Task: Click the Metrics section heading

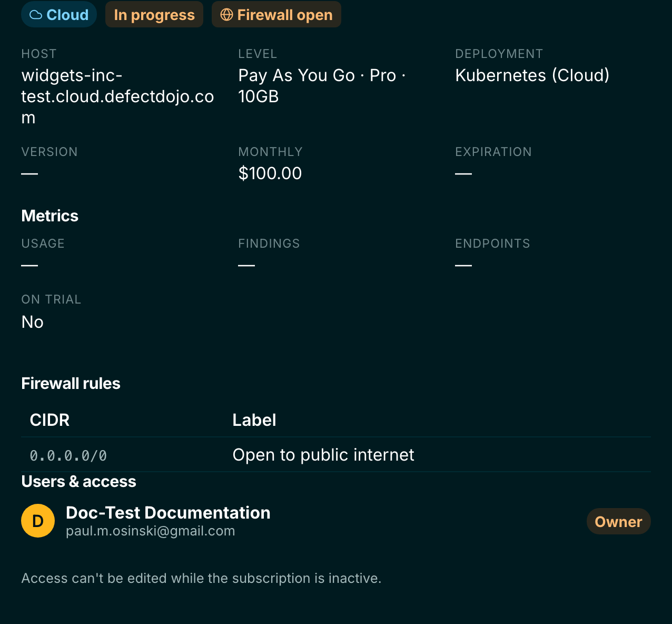Action: [x=50, y=216]
